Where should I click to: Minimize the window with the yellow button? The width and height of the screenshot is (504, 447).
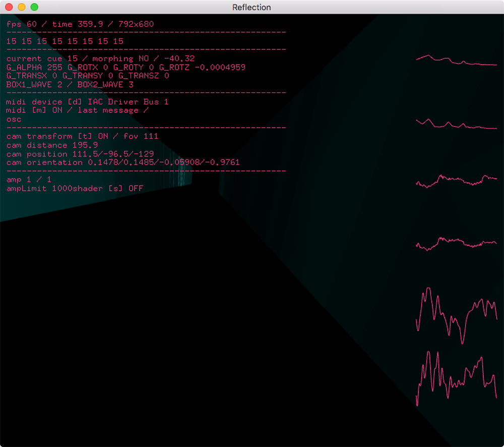pos(22,7)
